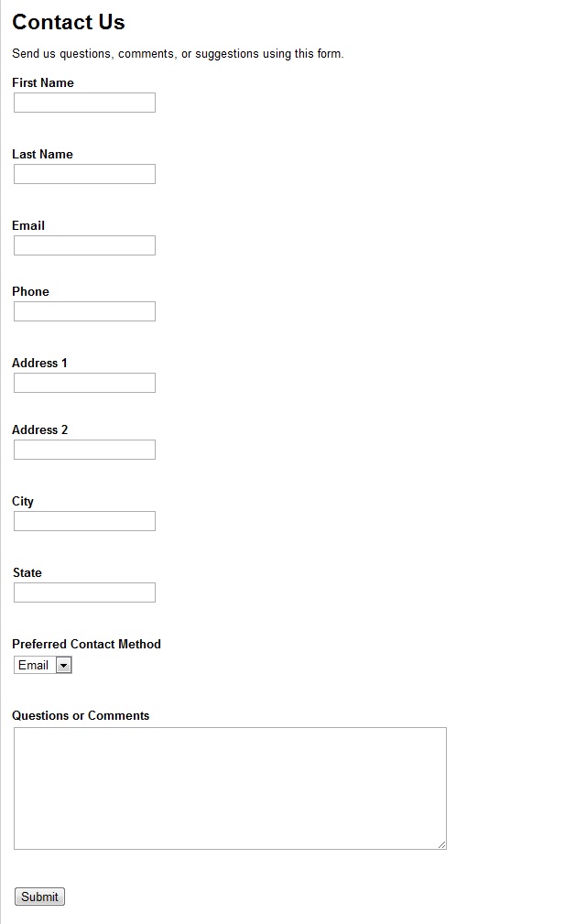Click inside the Questions or Comments box
Image resolution: width=565 pixels, height=924 pixels.
tap(229, 788)
